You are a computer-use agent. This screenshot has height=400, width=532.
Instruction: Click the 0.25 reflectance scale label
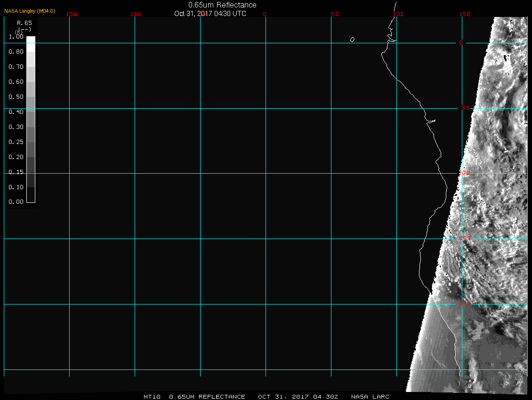16,142
